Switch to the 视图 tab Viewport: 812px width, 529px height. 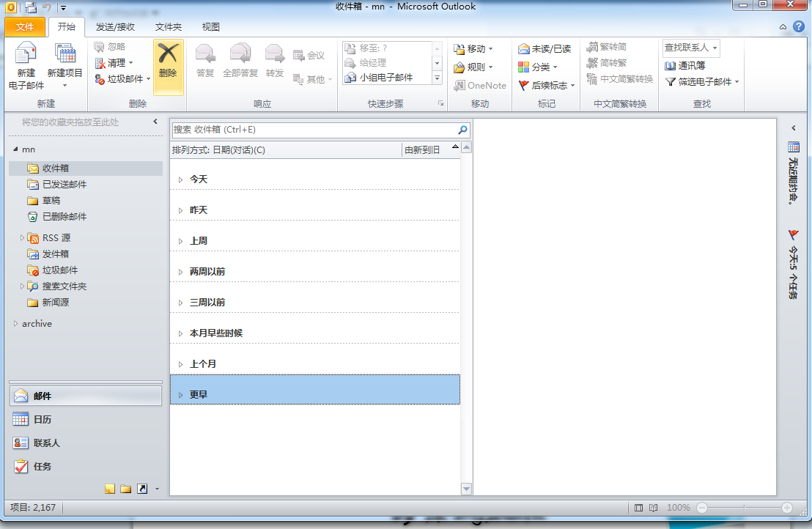(211, 27)
